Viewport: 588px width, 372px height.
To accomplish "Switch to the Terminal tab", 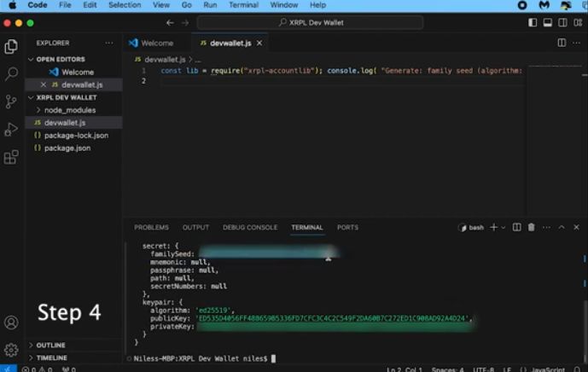I will [306, 227].
